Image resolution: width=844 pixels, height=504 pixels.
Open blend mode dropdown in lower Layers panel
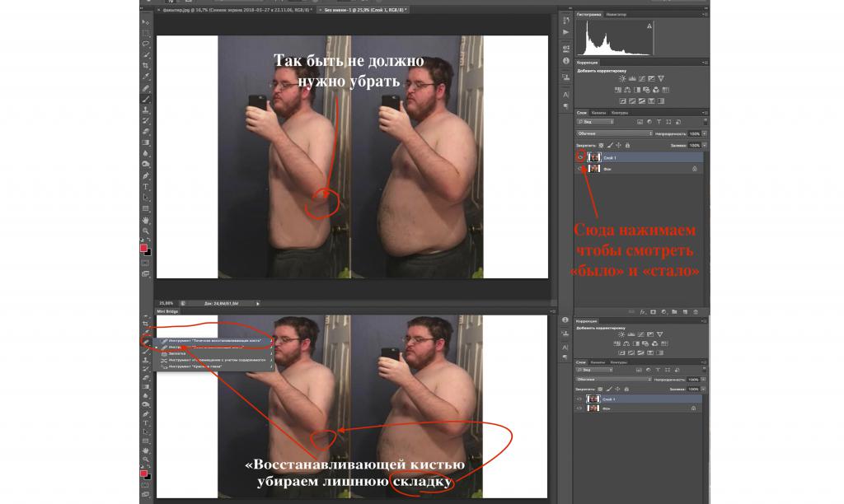[x=613, y=379]
